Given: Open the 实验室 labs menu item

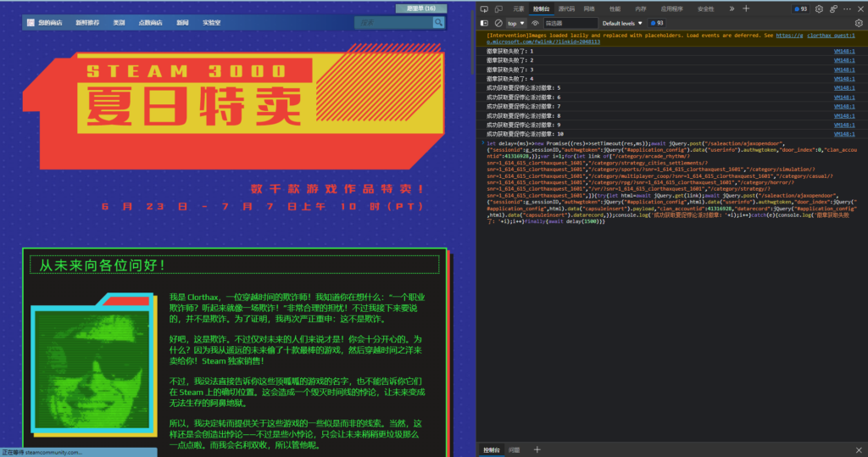Looking at the screenshot, I should [x=211, y=23].
